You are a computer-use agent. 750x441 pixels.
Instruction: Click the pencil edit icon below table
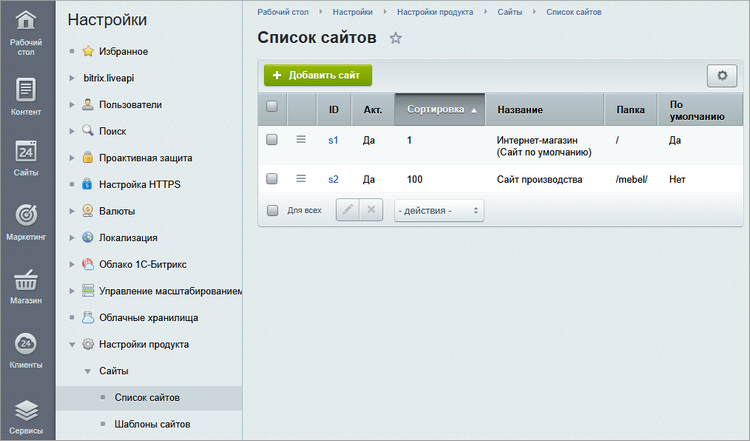pyautogui.click(x=347, y=210)
